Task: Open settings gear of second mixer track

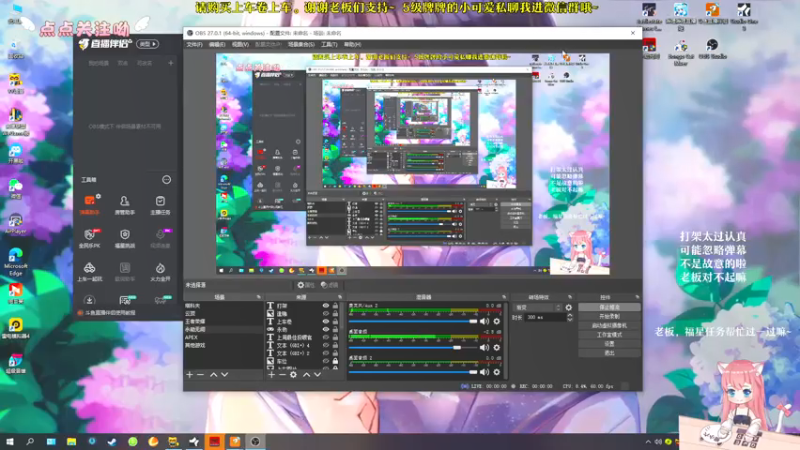Action: coord(496,347)
